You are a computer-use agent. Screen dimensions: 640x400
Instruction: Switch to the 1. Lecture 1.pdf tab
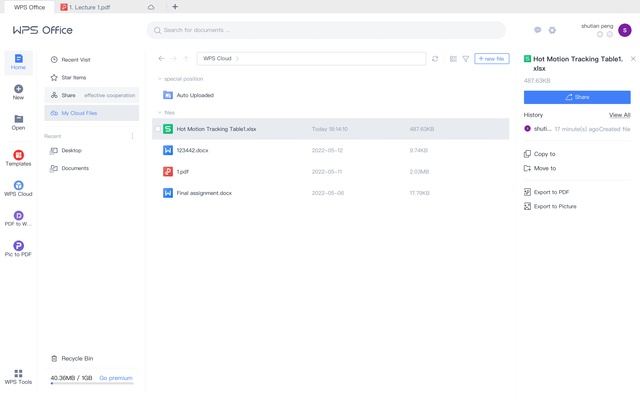[x=90, y=7]
